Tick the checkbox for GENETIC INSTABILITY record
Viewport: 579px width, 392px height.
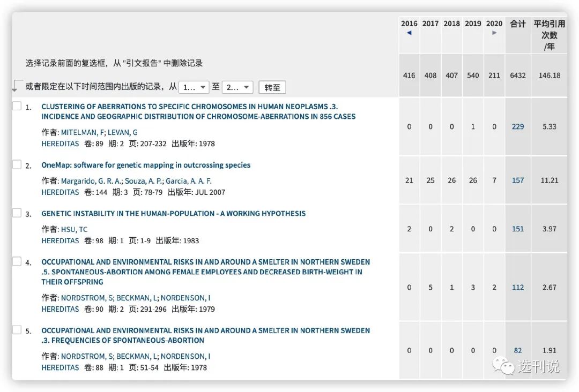17,213
